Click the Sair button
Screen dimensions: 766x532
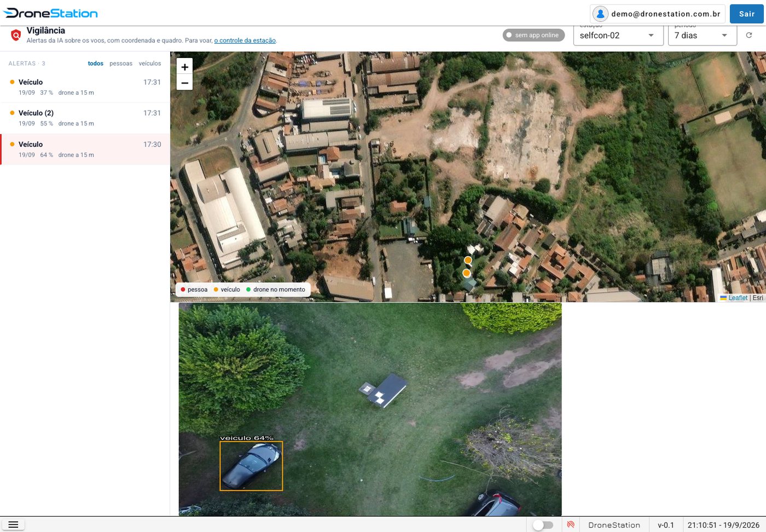747,14
